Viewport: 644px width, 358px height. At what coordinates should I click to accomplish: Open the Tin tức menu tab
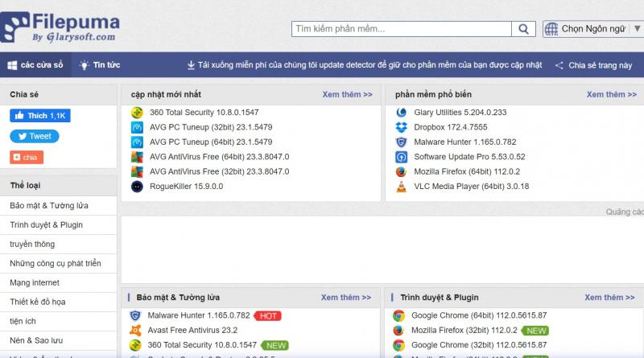(x=100, y=65)
